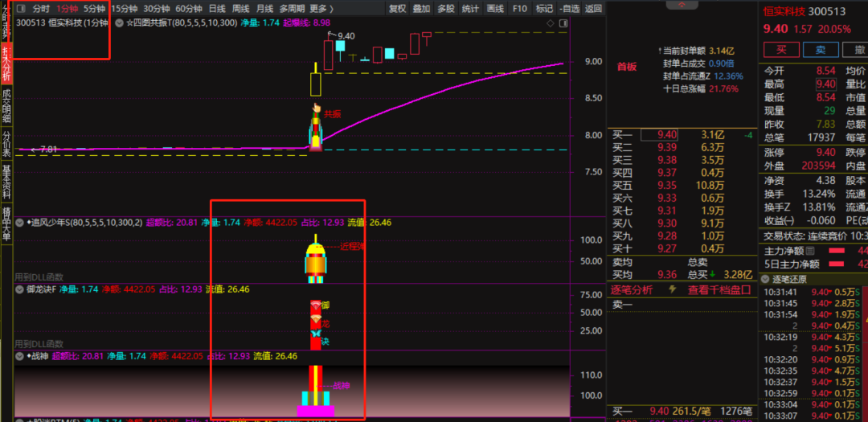Open the 多周期 multi-period view

[x=292, y=8]
